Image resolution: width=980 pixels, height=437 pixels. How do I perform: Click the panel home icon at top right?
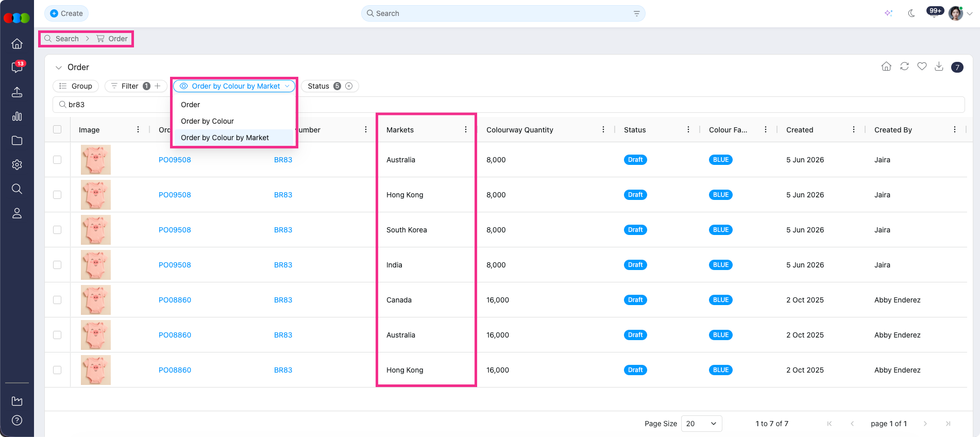point(886,66)
